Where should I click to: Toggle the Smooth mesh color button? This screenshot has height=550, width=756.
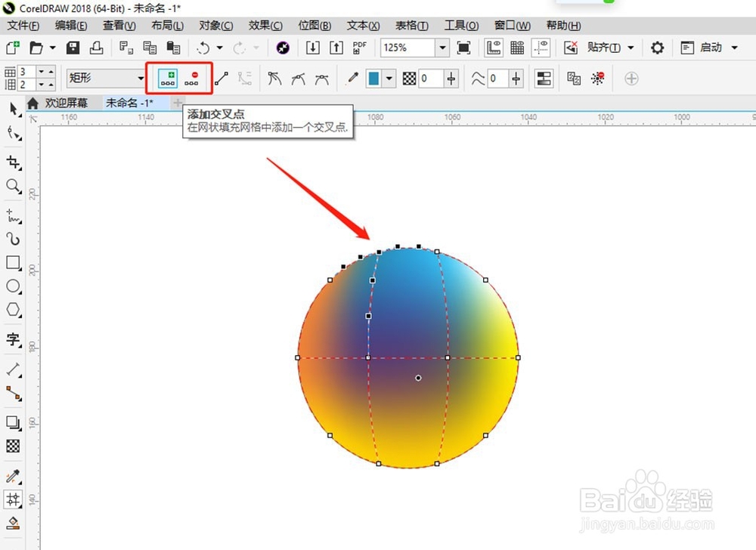coord(544,78)
